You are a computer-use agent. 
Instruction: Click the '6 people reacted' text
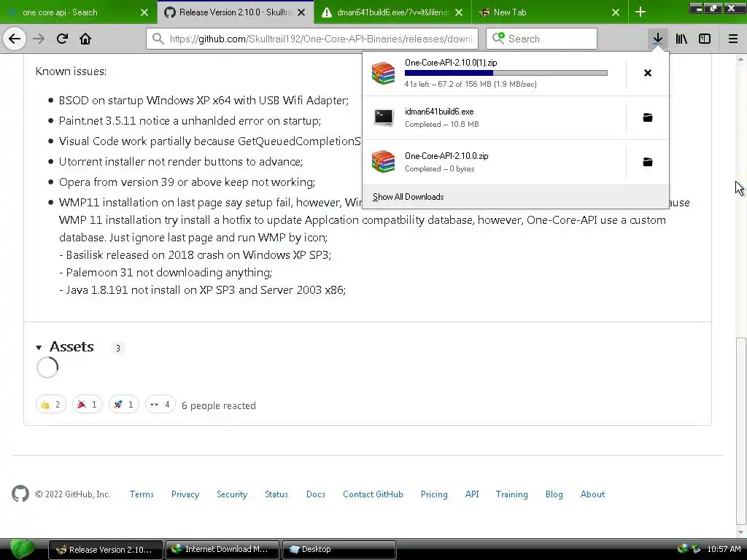tap(219, 405)
